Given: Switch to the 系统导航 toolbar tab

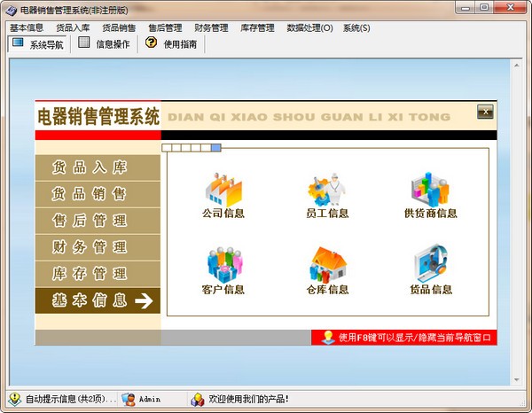Looking at the screenshot, I should click(37, 43).
